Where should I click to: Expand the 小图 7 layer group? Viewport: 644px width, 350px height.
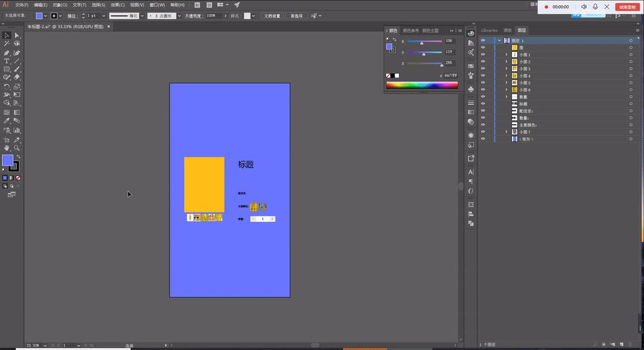point(506,132)
